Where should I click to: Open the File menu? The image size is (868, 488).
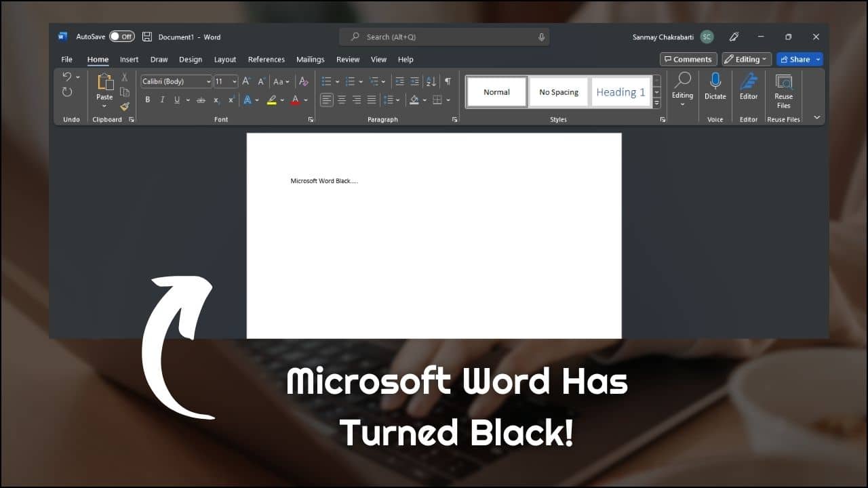[66, 59]
